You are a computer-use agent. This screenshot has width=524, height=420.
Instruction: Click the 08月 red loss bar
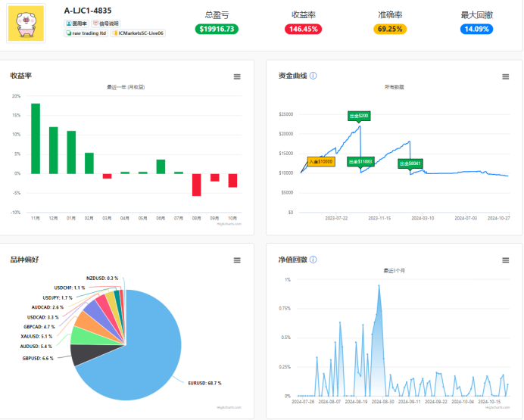[x=197, y=185]
